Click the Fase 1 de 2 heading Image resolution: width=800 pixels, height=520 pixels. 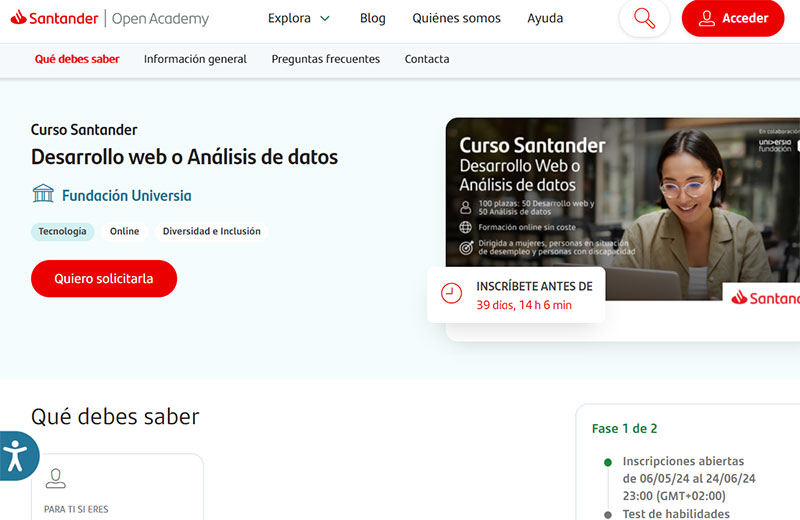[x=624, y=429]
